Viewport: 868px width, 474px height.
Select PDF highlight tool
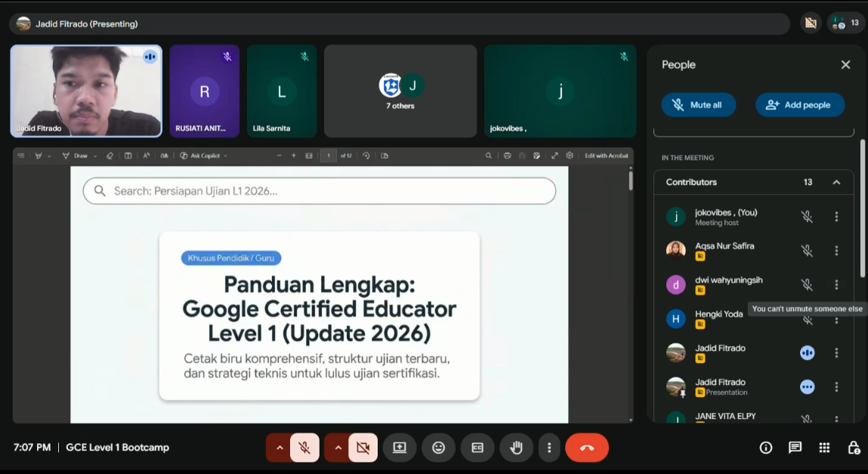[x=39, y=156]
